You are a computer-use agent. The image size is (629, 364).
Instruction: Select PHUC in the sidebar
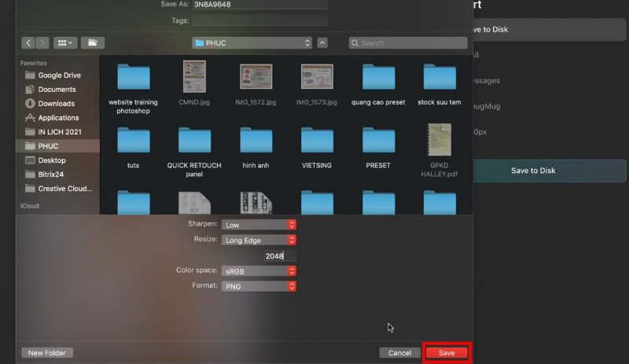coord(57,146)
